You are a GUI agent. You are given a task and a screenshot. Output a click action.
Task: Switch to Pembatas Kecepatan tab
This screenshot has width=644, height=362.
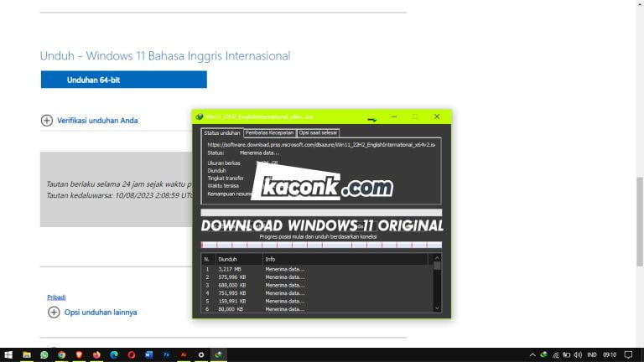tap(269, 133)
